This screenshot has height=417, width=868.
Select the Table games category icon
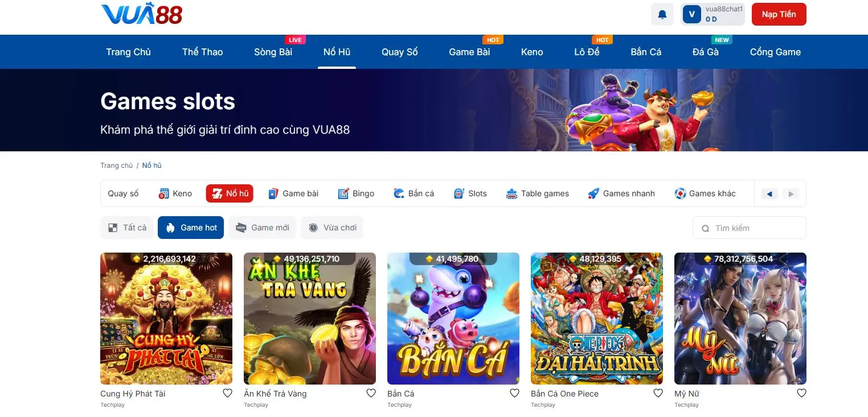point(511,193)
